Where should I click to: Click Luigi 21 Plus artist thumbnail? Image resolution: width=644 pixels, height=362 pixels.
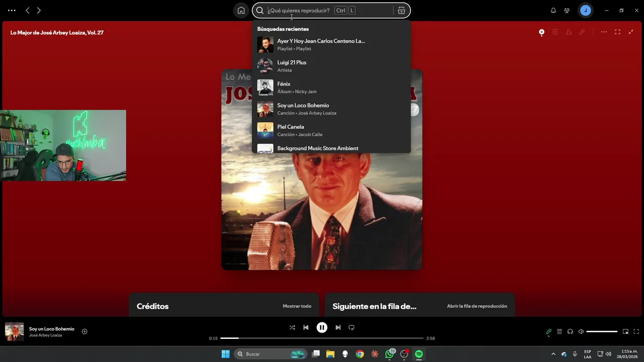265,66
